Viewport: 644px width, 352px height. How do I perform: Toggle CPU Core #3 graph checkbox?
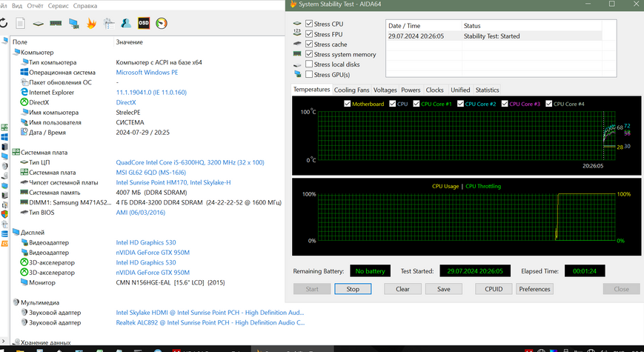click(505, 104)
